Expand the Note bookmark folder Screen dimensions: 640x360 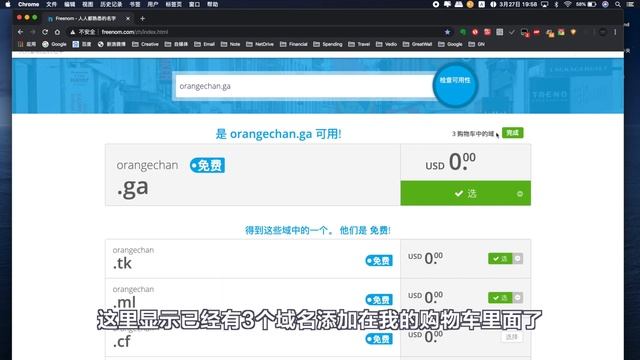tap(231, 44)
